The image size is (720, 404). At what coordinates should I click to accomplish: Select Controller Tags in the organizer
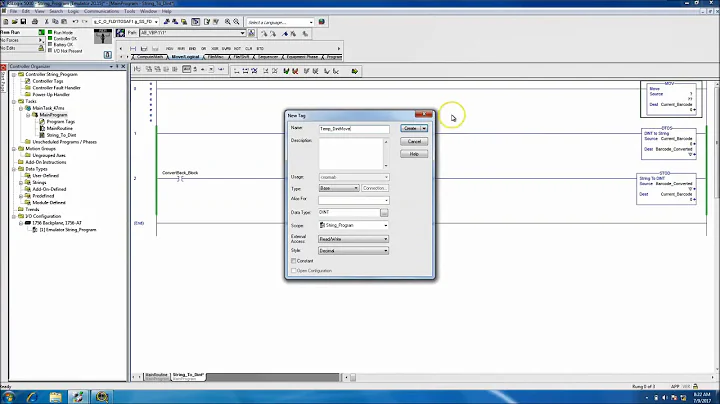tap(48, 81)
